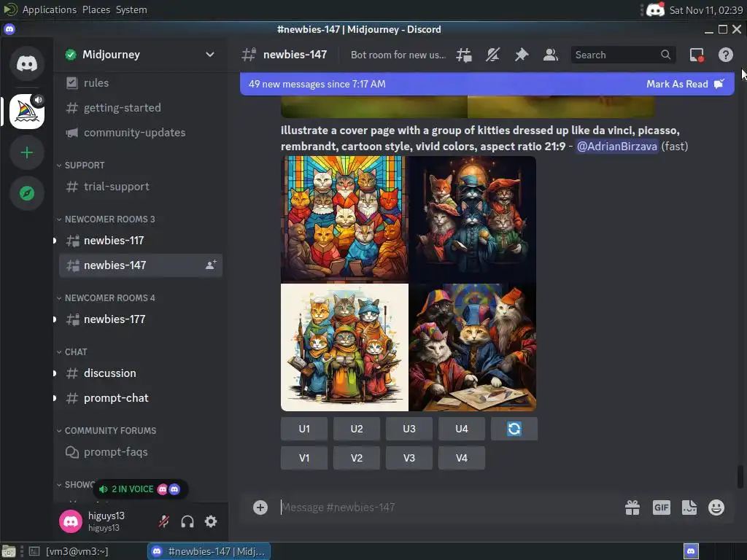Open the sticker picker icon

point(689,507)
